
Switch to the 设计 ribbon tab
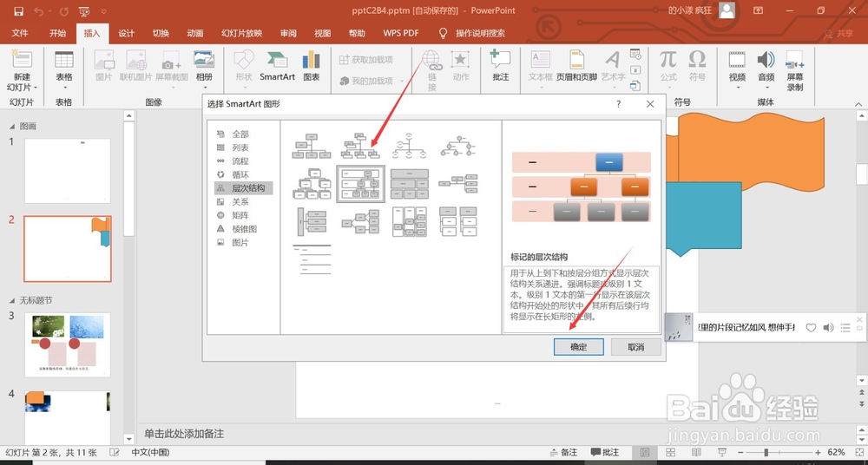click(126, 33)
